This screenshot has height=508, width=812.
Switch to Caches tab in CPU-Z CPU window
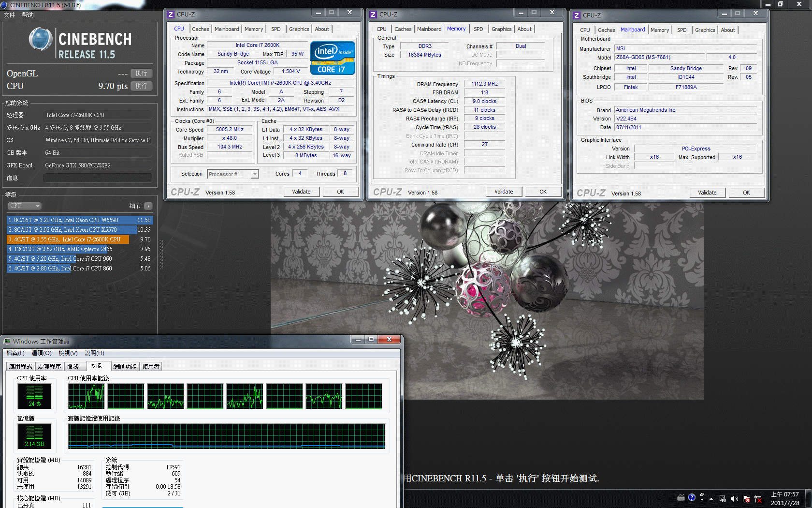201,29
